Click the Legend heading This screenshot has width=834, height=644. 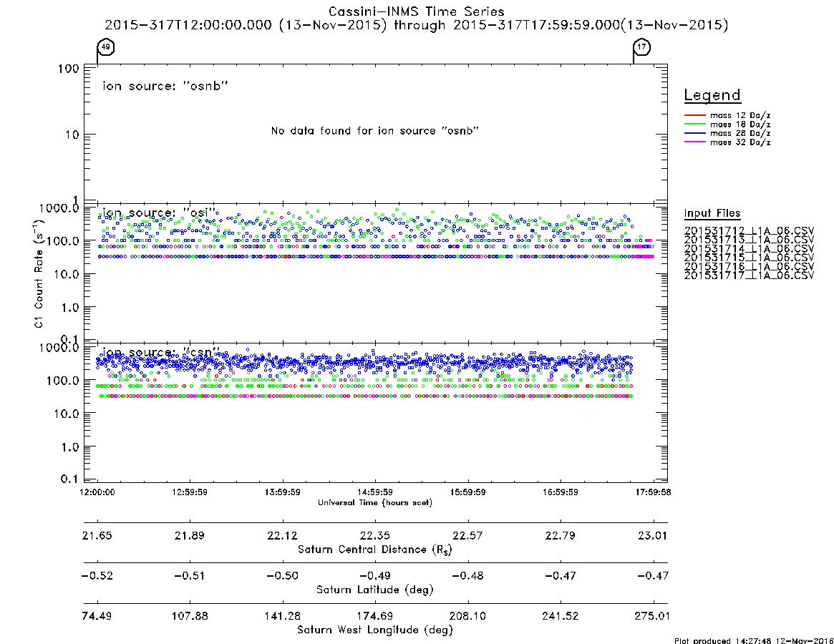click(712, 96)
